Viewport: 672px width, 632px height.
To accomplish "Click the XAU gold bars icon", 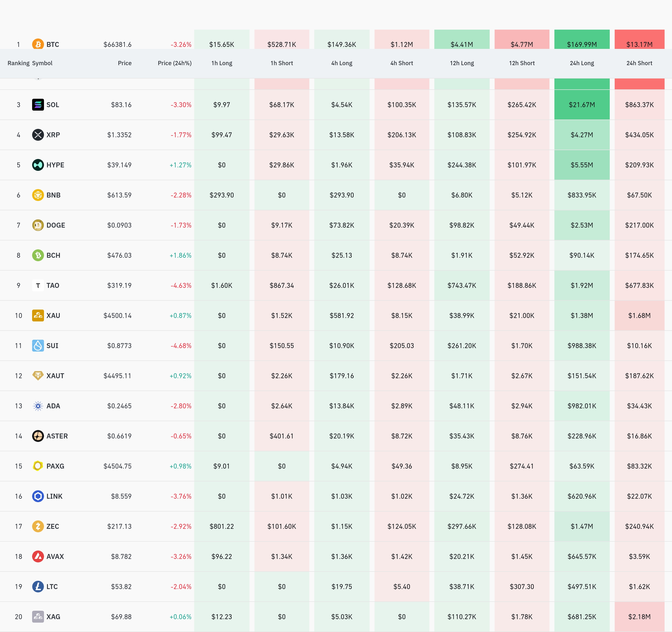I will [x=38, y=316].
